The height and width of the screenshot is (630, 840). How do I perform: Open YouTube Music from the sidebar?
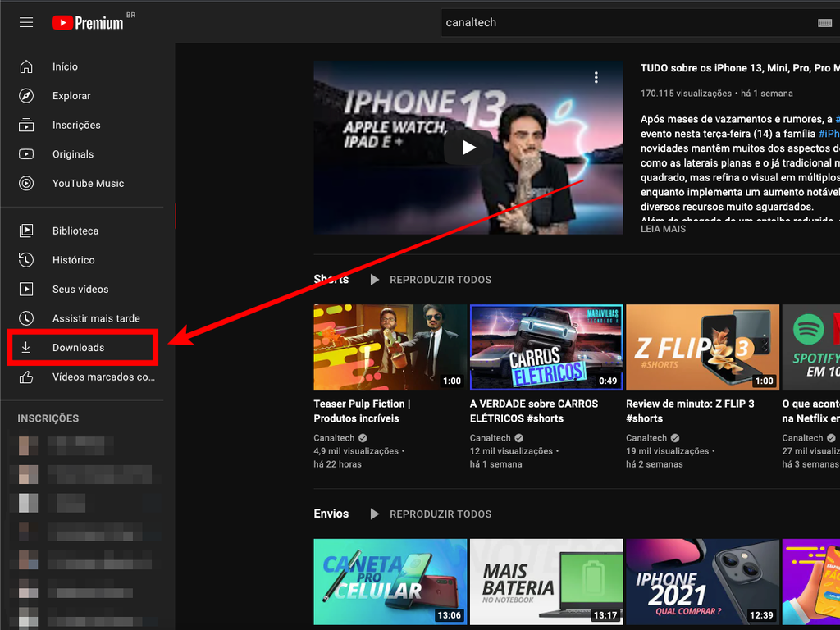[x=88, y=183]
